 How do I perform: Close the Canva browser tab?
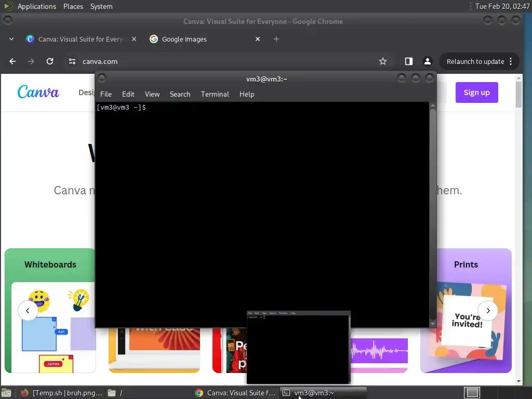pyautogui.click(x=134, y=39)
